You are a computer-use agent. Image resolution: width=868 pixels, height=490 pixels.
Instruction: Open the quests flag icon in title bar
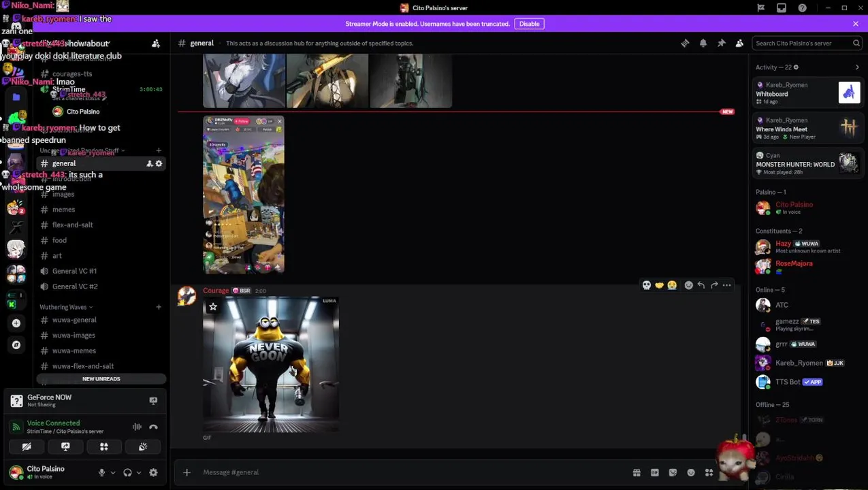click(x=761, y=7)
